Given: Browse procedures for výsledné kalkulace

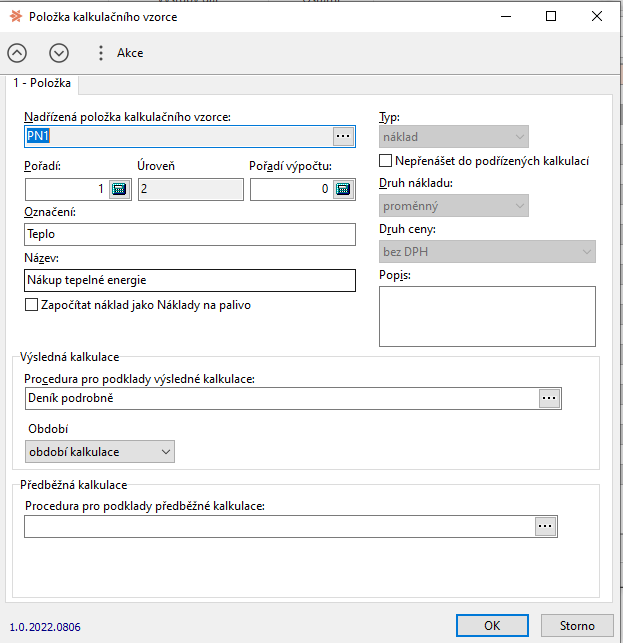Looking at the screenshot, I should click(x=549, y=398).
